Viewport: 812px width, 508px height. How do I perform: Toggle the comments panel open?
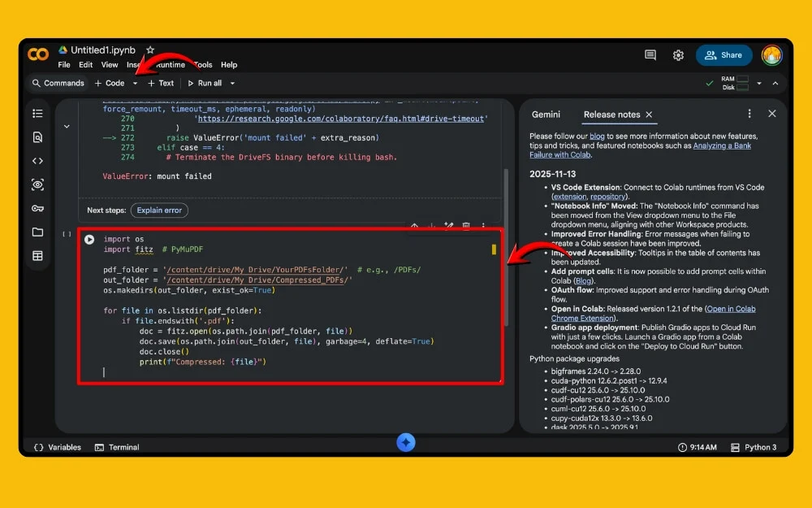point(650,54)
